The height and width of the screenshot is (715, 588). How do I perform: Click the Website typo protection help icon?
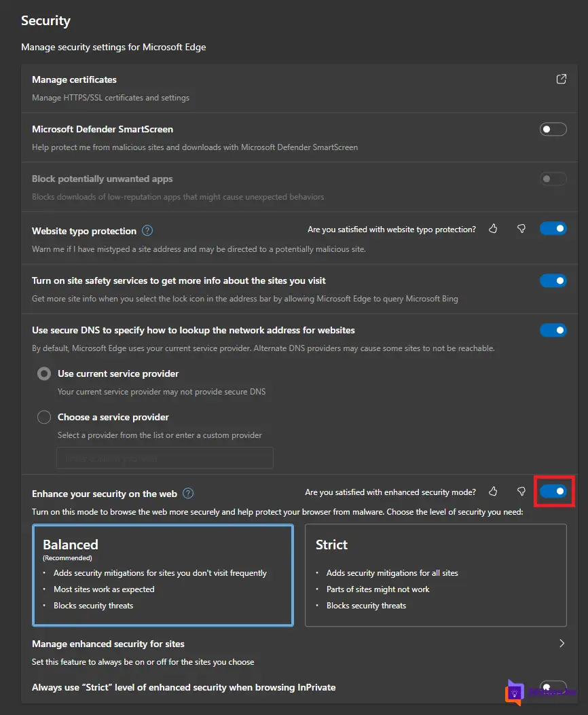pos(147,230)
